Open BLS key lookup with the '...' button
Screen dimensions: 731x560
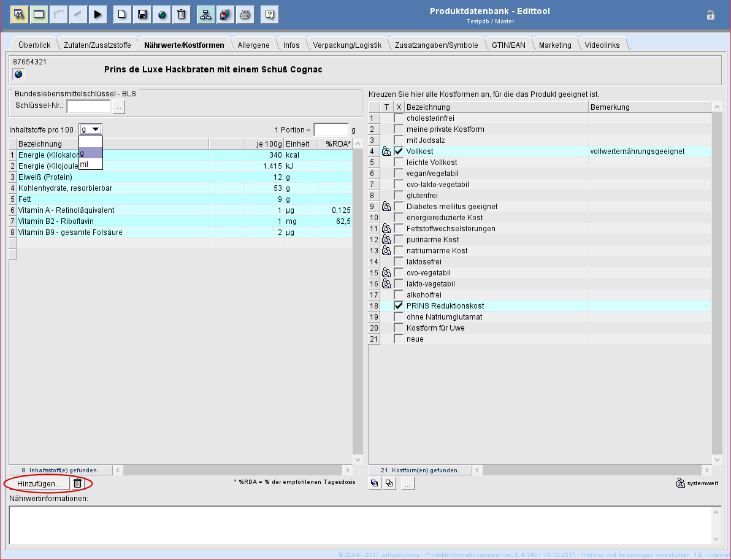119,107
